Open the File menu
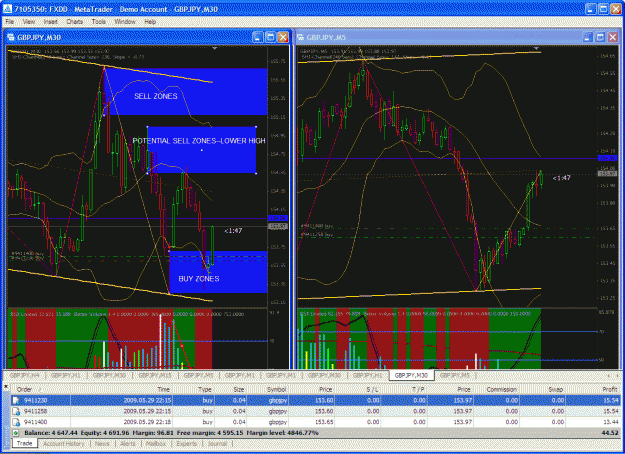This screenshot has width=625, height=454. coord(10,22)
